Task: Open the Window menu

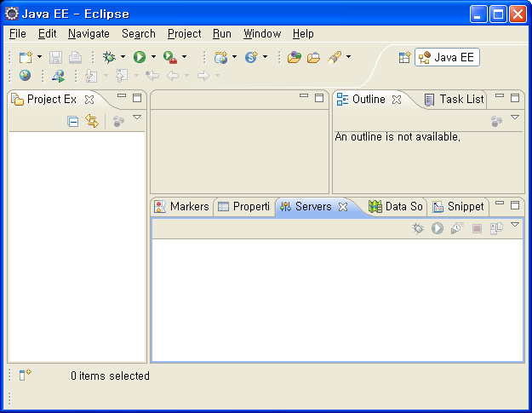Action: coord(262,33)
